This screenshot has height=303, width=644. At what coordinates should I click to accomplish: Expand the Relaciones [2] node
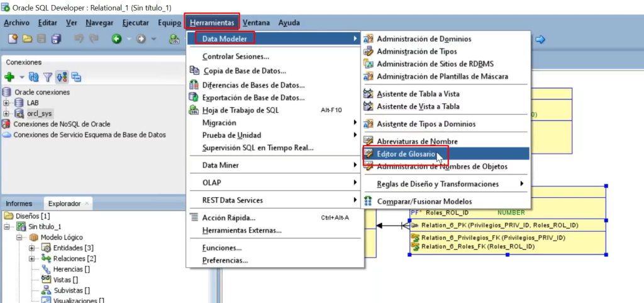click(32, 259)
